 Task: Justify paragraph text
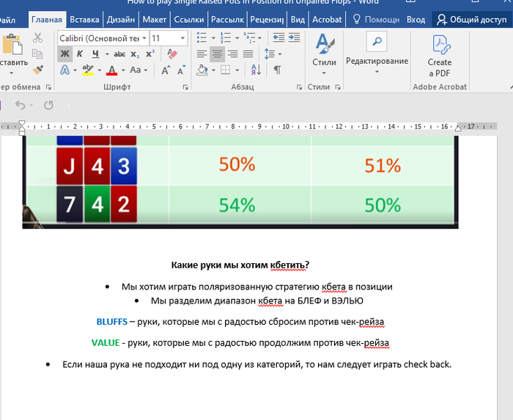click(248, 54)
